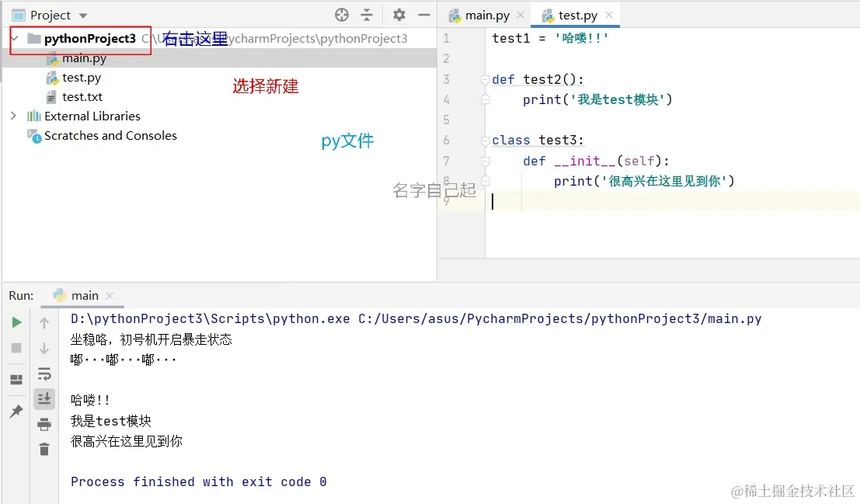
Task: Switch to main.py editor tab
Action: pyautogui.click(x=487, y=16)
